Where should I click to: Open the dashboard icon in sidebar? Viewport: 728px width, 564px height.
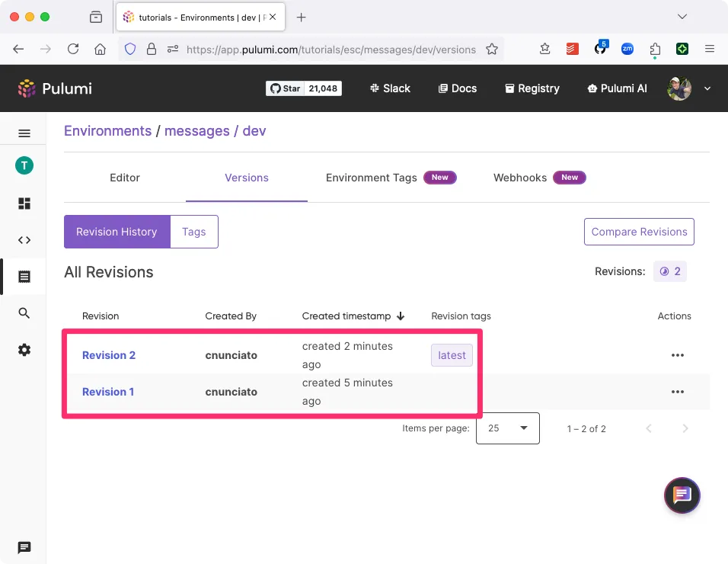pyautogui.click(x=24, y=203)
